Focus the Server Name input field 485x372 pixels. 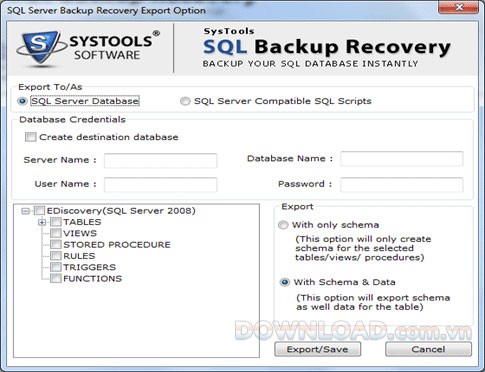(161, 161)
